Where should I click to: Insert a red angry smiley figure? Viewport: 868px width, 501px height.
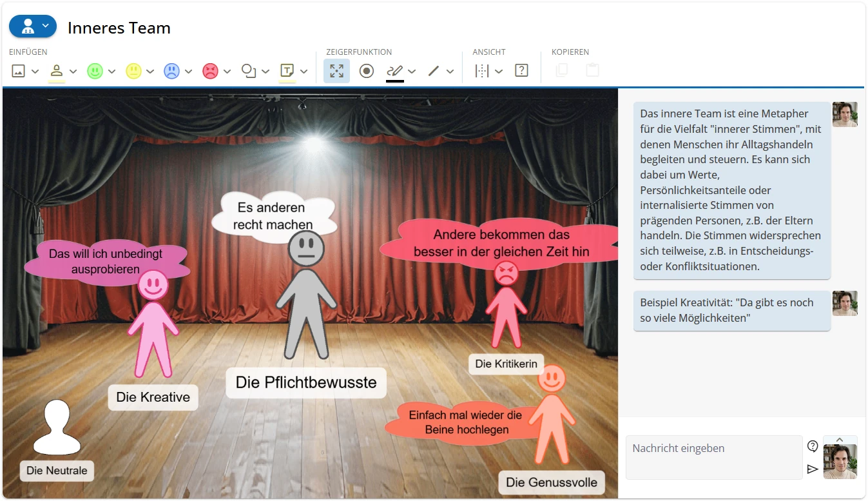tap(210, 71)
